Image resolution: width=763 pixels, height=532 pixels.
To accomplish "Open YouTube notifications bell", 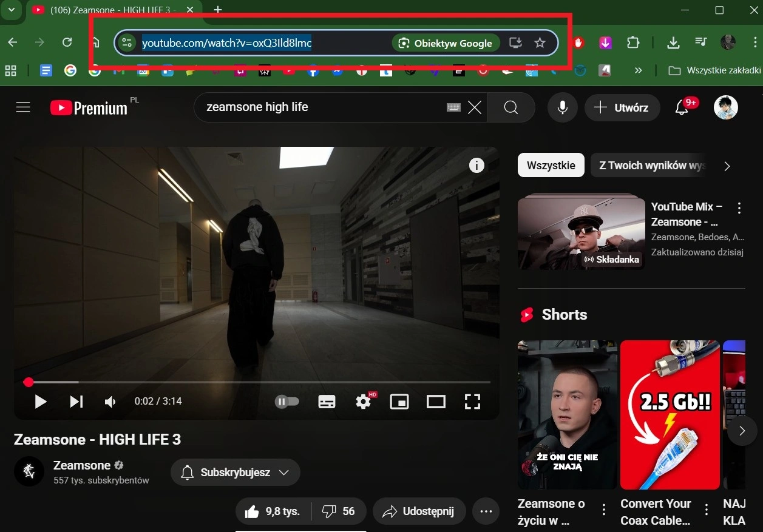I will coord(683,107).
